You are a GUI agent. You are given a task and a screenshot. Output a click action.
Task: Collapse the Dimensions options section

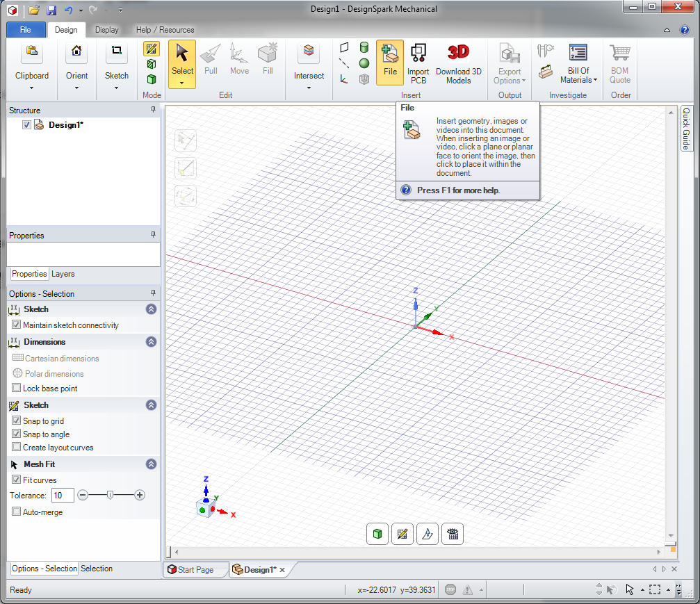click(152, 342)
